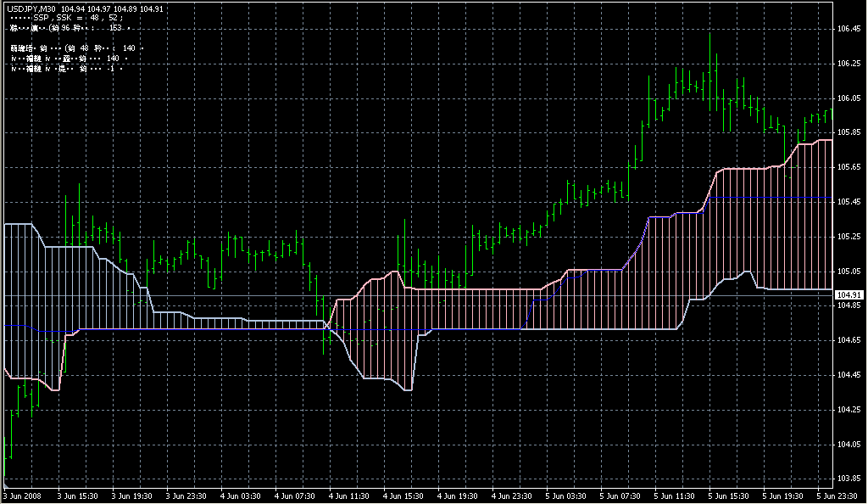Click the 105.05 price axis label
The image size is (868, 504).
pos(849,272)
